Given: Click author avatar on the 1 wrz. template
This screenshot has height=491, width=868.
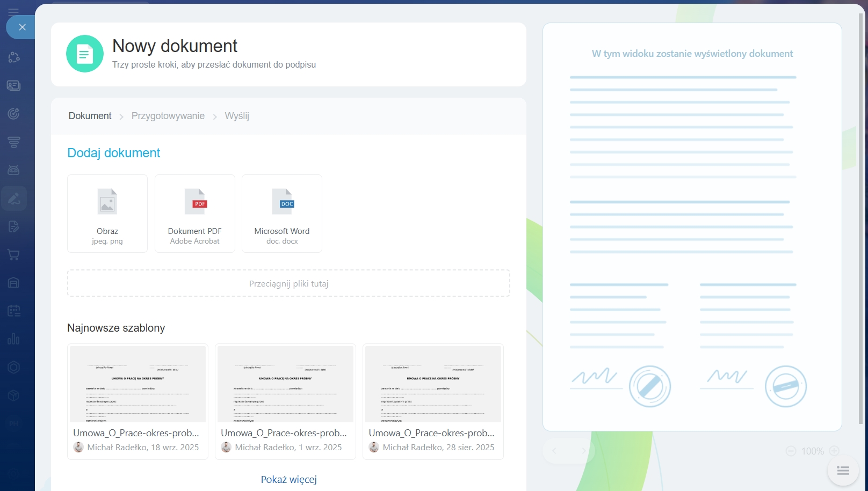Looking at the screenshot, I should 226,447.
